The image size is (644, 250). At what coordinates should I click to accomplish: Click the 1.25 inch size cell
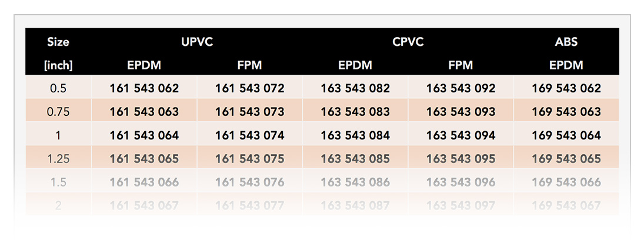click(58, 158)
